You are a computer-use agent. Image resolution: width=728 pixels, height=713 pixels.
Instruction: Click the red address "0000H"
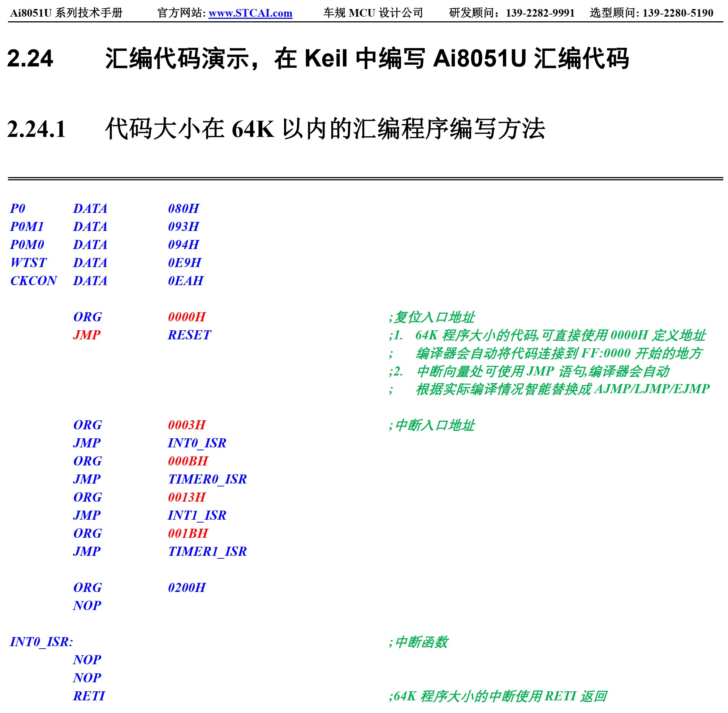(186, 317)
